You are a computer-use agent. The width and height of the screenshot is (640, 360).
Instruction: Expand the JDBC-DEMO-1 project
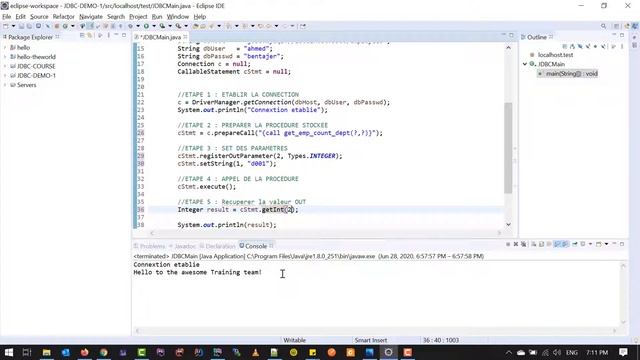[5, 76]
